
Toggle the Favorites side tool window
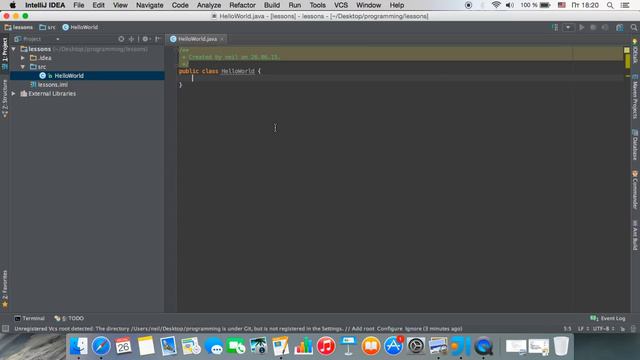5,289
